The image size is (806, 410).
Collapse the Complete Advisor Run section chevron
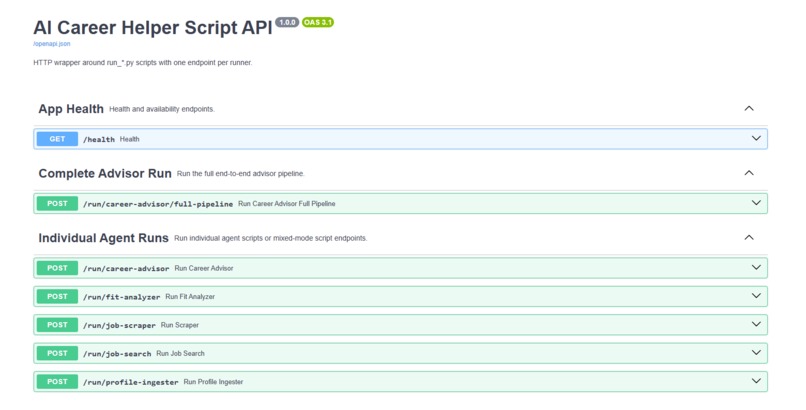(749, 173)
